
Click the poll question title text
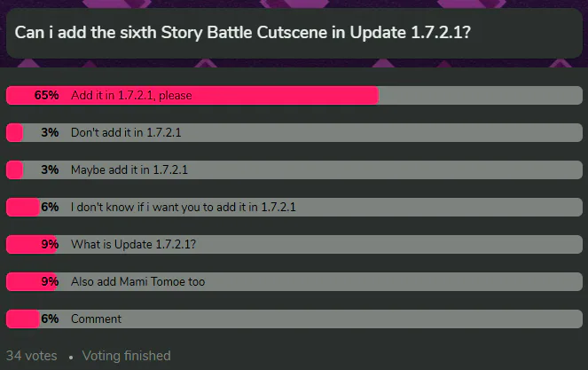(242, 33)
